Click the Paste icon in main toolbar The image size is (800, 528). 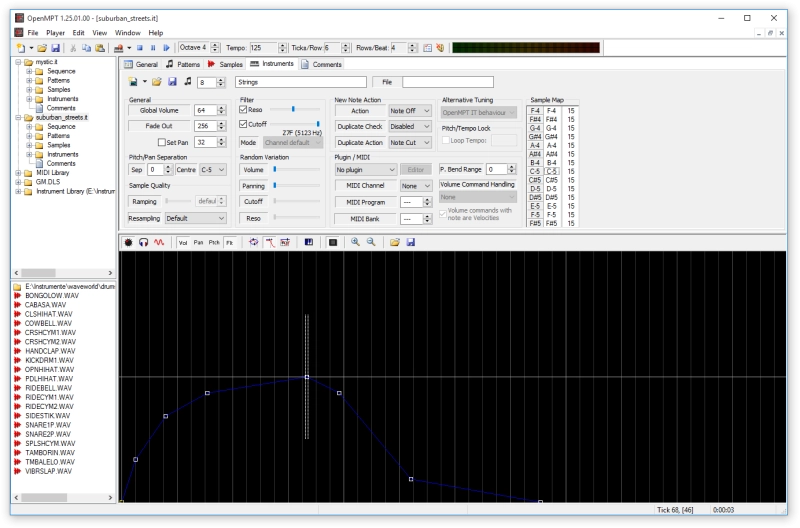[x=100, y=48]
